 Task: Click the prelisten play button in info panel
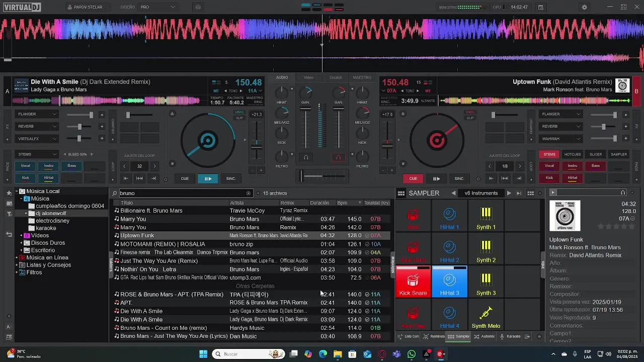(552, 193)
